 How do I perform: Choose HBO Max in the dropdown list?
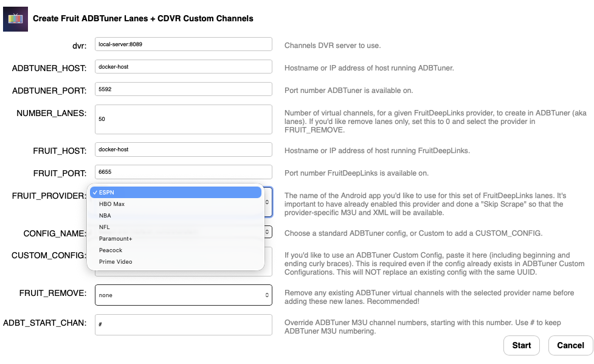coord(175,204)
